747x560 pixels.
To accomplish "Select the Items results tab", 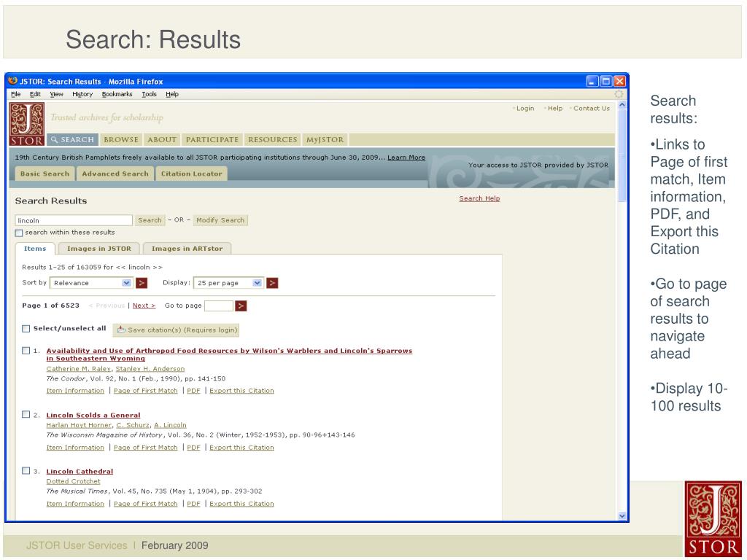I will (35, 249).
